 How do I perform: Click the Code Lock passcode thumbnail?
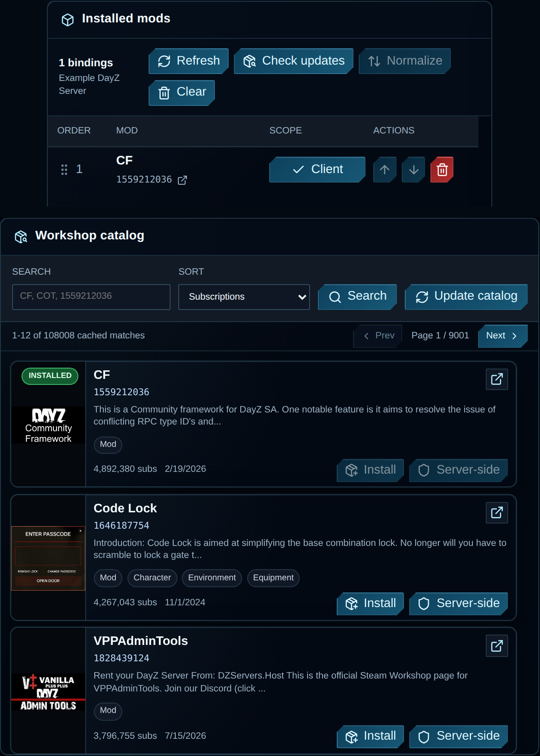48,558
